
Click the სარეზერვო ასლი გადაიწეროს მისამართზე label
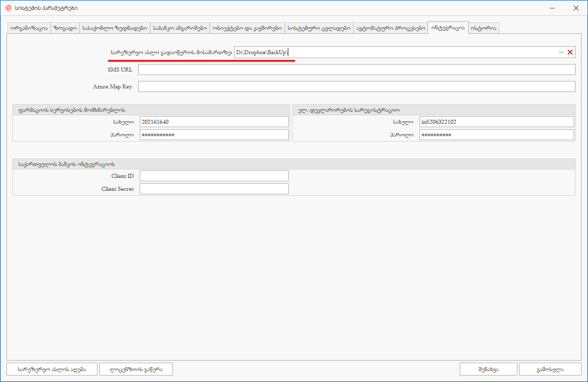click(x=171, y=52)
